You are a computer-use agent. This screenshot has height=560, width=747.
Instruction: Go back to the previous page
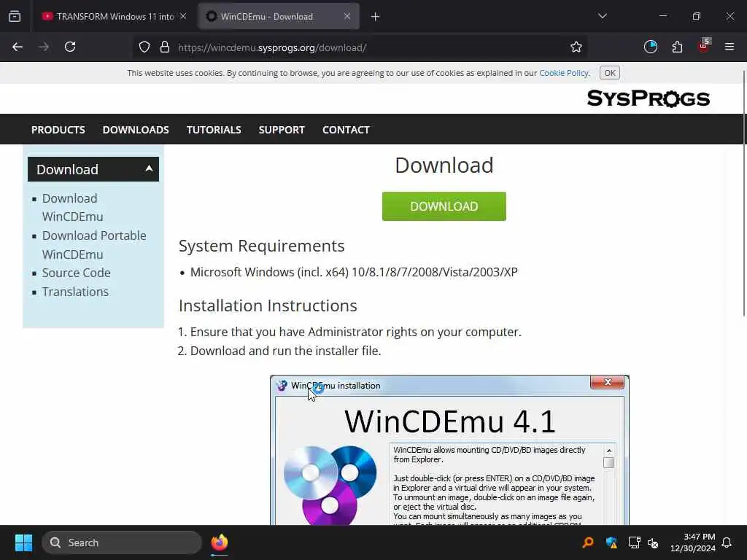(x=18, y=47)
